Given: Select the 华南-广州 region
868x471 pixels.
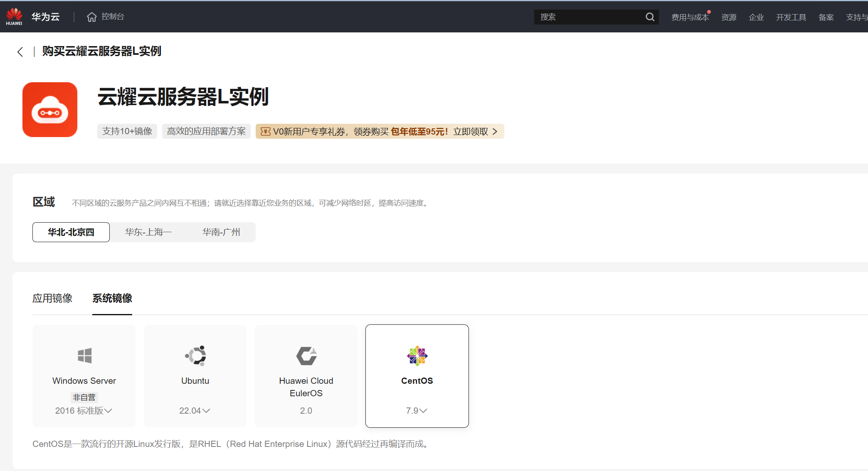Looking at the screenshot, I should [221, 232].
